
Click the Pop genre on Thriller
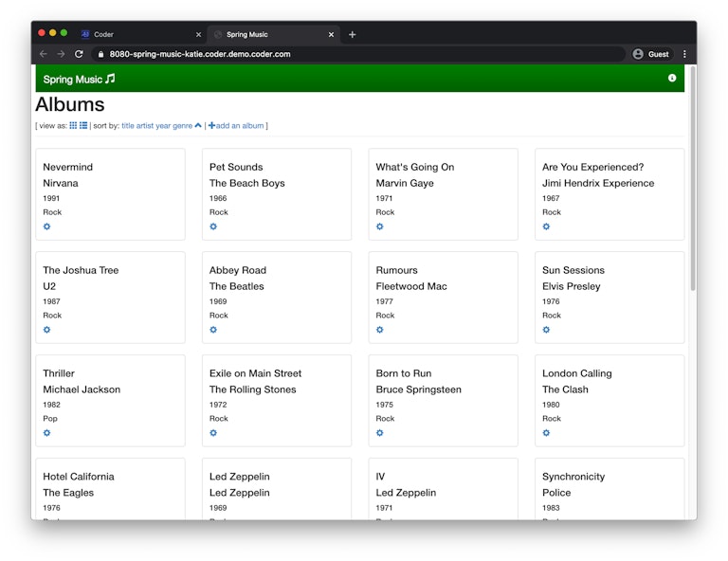[x=50, y=418]
